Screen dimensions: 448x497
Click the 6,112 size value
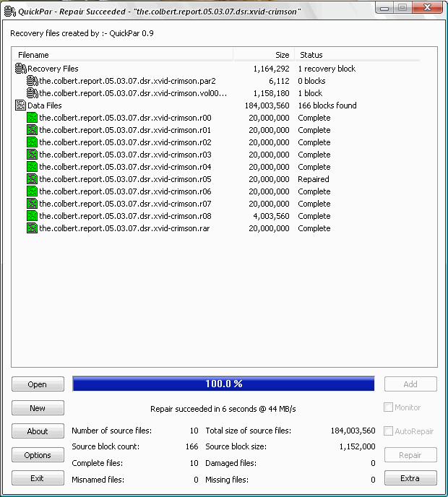279,81
